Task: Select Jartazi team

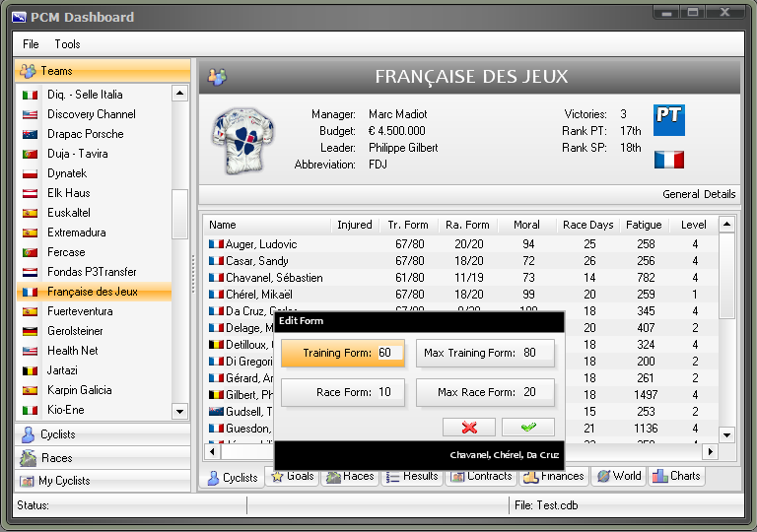Action: coord(95,370)
